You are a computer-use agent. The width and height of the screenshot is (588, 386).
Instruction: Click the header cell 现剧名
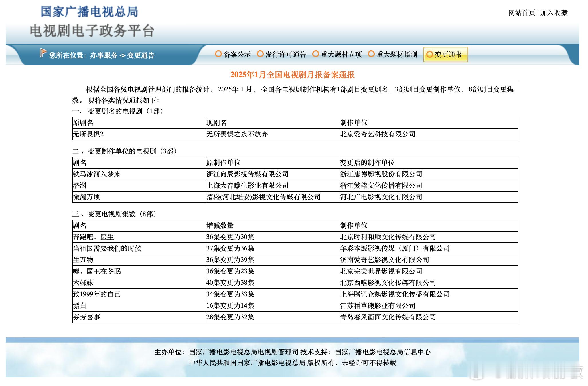tap(273, 123)
